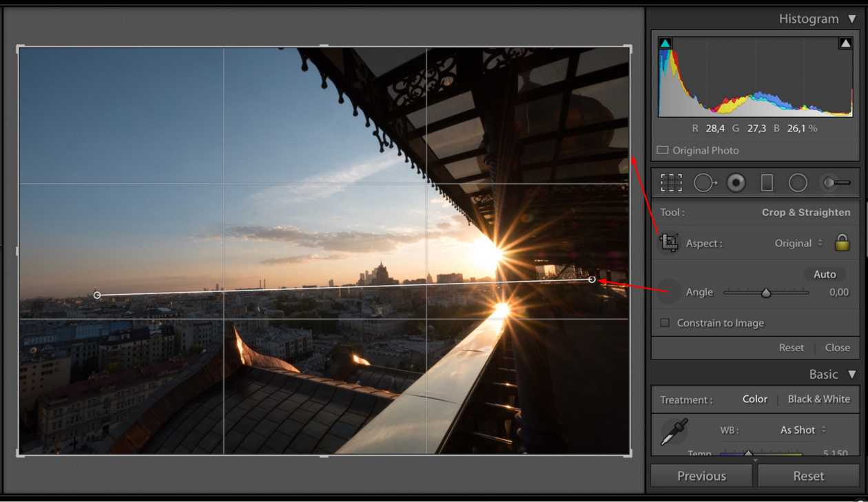Select the Red Eye Correction tool

pos(736,182)
